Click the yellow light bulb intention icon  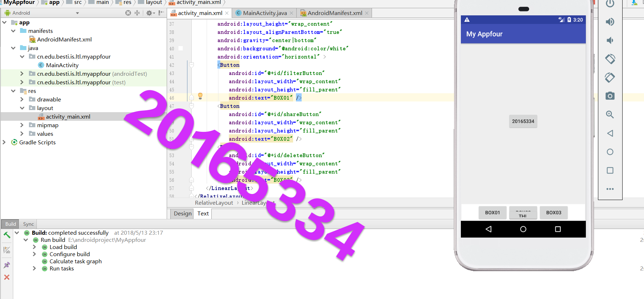pos(200,96)
